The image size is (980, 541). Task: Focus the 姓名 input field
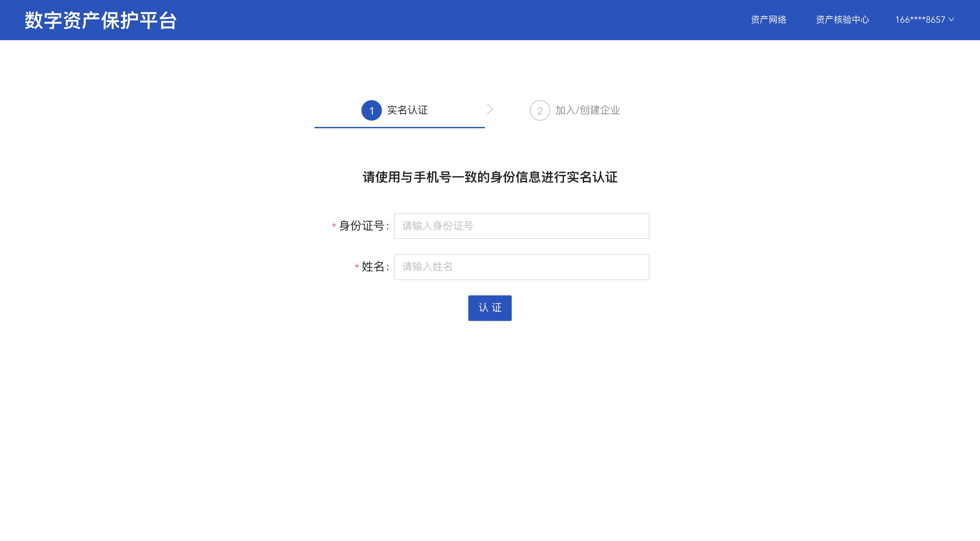tap(522, 267)
